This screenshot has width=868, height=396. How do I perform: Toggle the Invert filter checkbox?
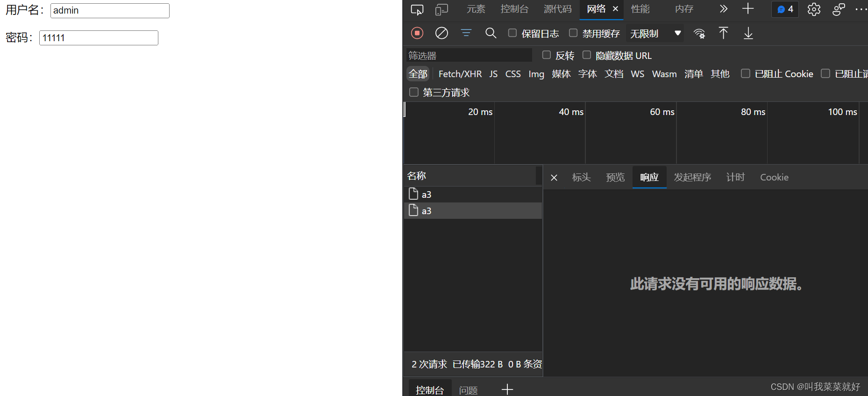[x=547, y=55]
